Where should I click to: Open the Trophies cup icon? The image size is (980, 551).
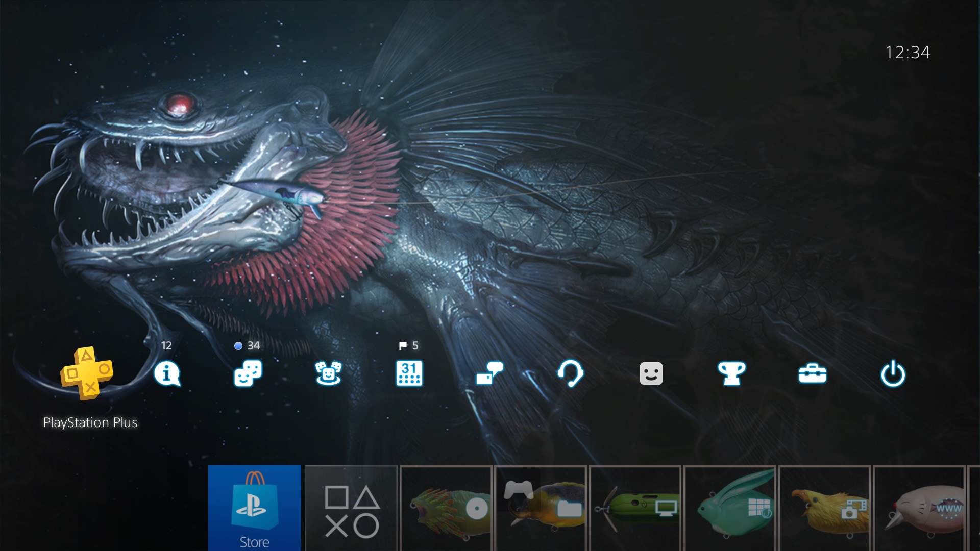[731, 373]
